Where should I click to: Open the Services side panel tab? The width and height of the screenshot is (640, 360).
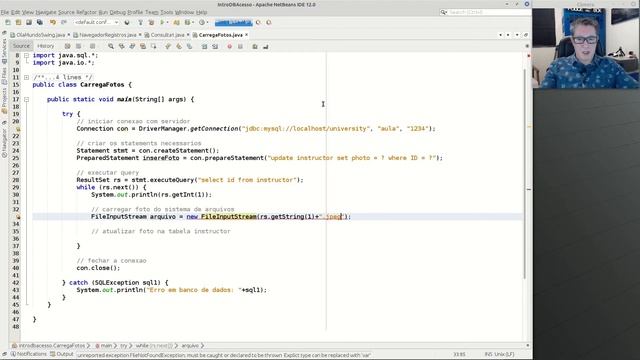[x=4, y=50]
